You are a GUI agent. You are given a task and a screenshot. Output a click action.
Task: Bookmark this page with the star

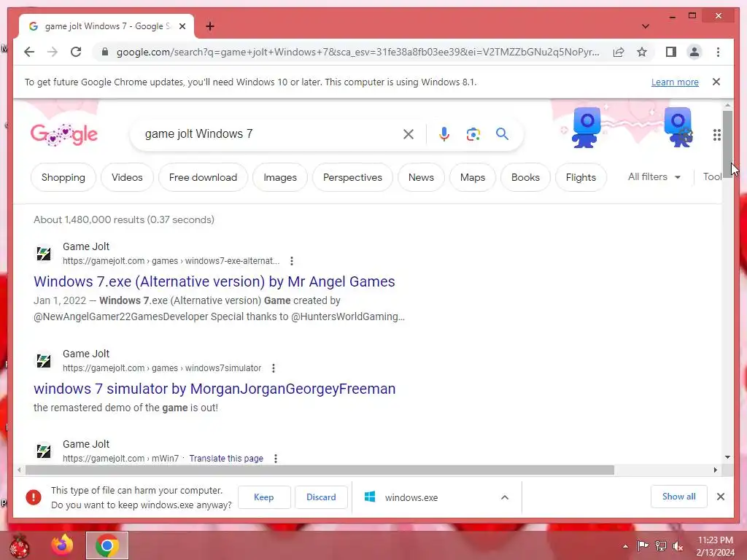(642, 52)
